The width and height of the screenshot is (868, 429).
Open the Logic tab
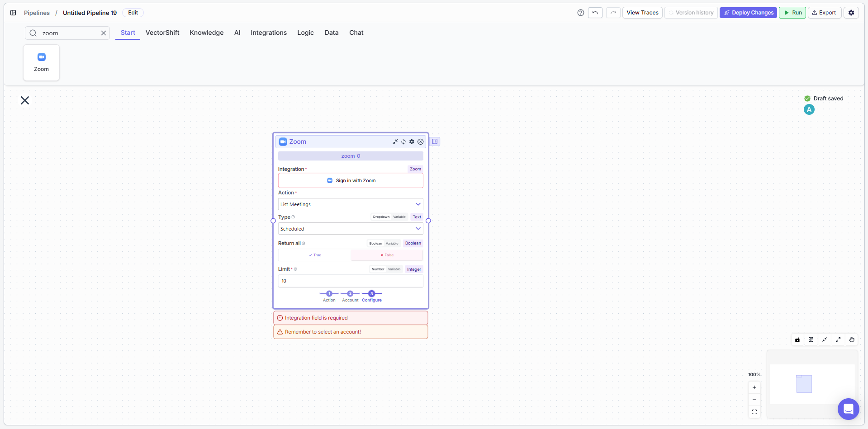click(306, 33)
